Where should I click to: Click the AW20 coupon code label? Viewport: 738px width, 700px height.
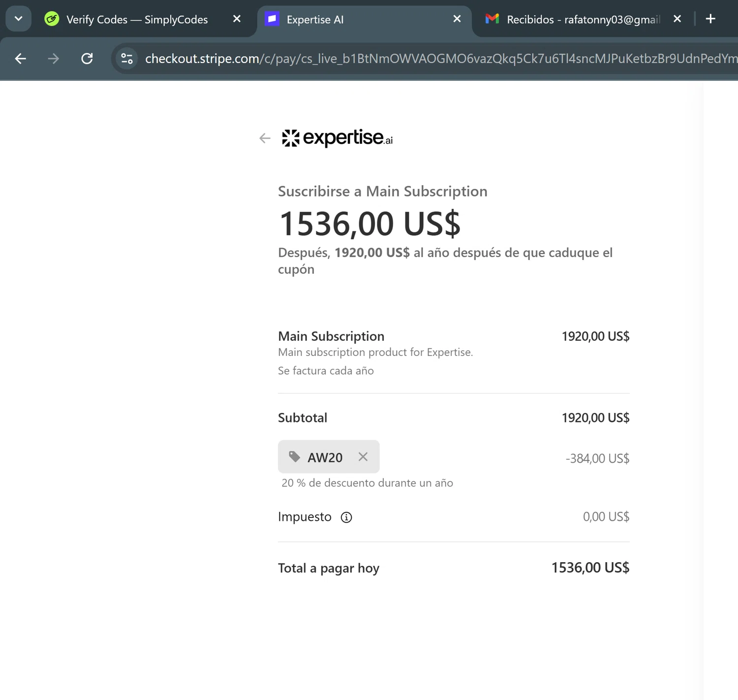pos(325,457)
